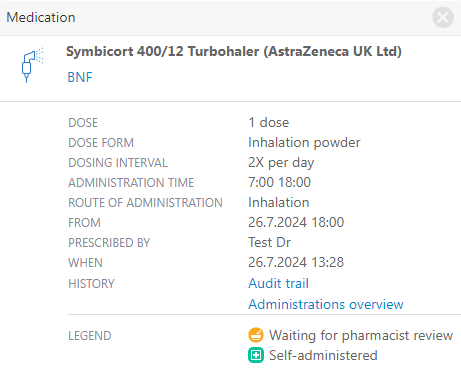Click the orange pharmacist review icon
The height and width of the screenshot is (374, 461).
pos(256,335)
